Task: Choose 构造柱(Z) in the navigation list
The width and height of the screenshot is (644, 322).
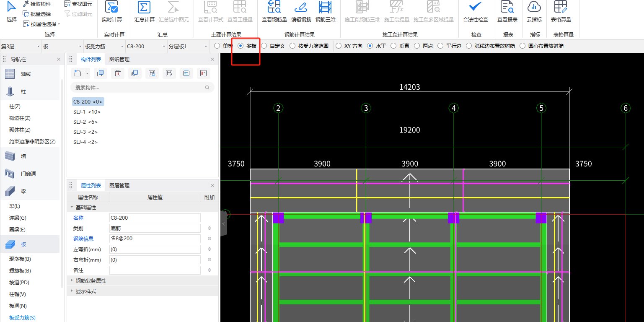Action: click(x=20, y=118)
